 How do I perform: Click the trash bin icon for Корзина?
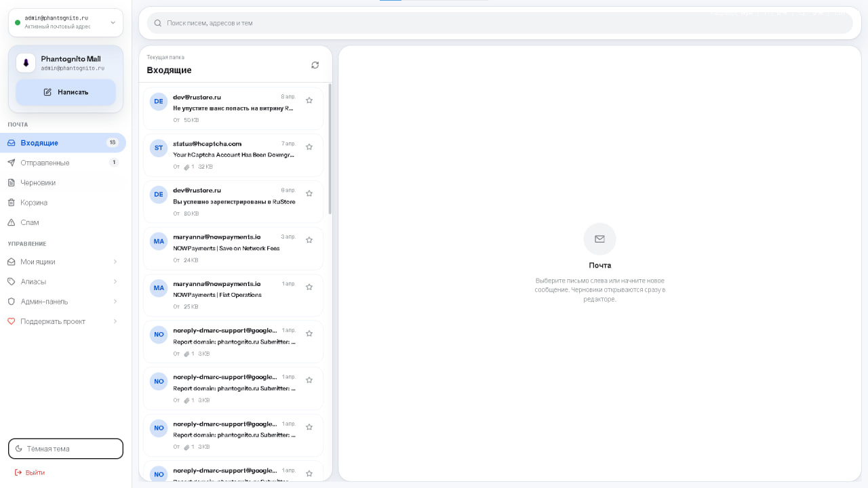[x=11, y=203]
